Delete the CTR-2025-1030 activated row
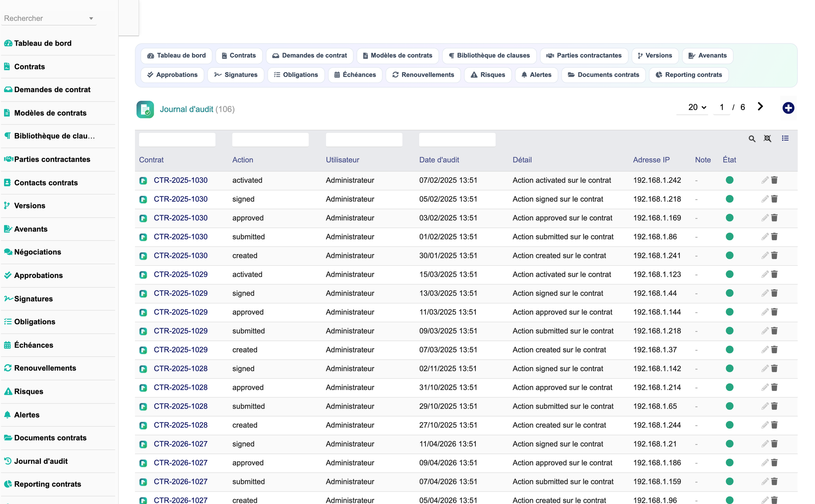The height and width of the screenshot is (504, 815). pyautogui.click(x=774, y=180)
